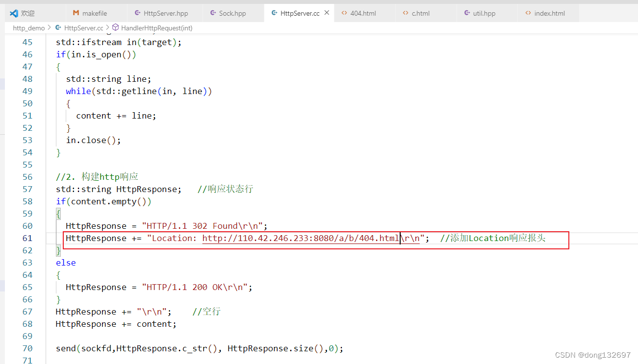Click the function symbol icon in the breadcrumb
The image size is (638, 364).
pyautogui.click(x=116, y=28)
